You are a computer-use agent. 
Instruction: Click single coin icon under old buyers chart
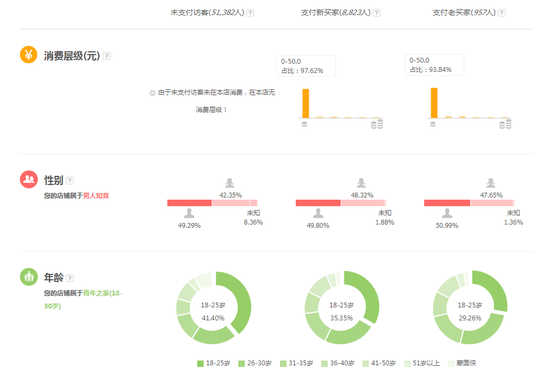click(433, 124)
